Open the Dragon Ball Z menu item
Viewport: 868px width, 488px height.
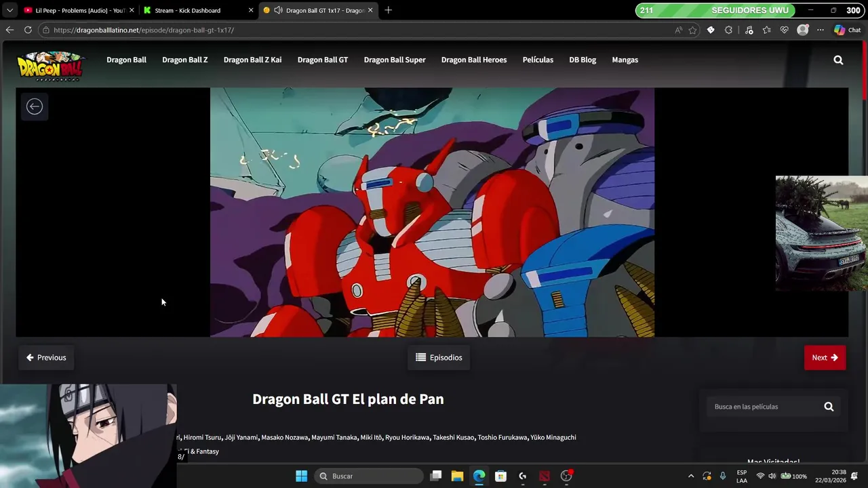184,60
